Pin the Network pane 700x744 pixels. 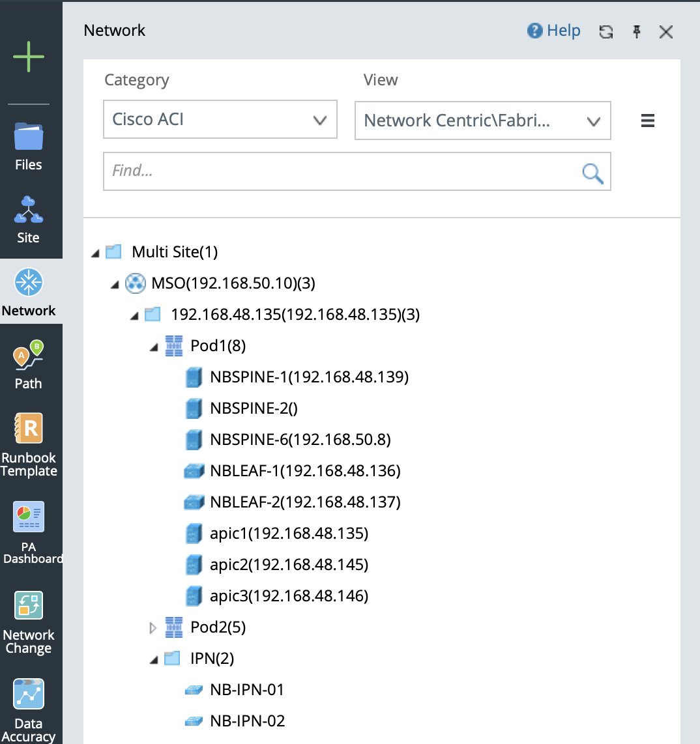(x=637, y=32)
